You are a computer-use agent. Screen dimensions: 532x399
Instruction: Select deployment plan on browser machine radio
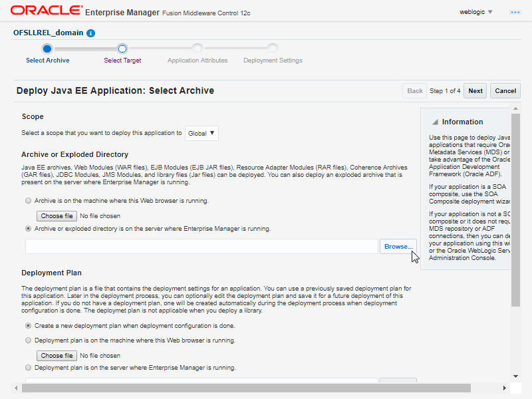(x=28, y=340)
